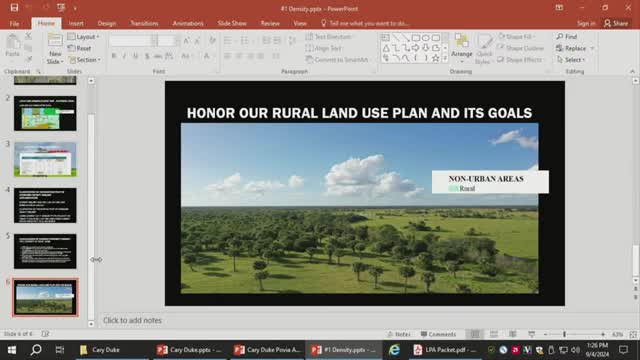This screenshot has height=360, width=640.
Task: Insert a New Slide
Action: 55,49
